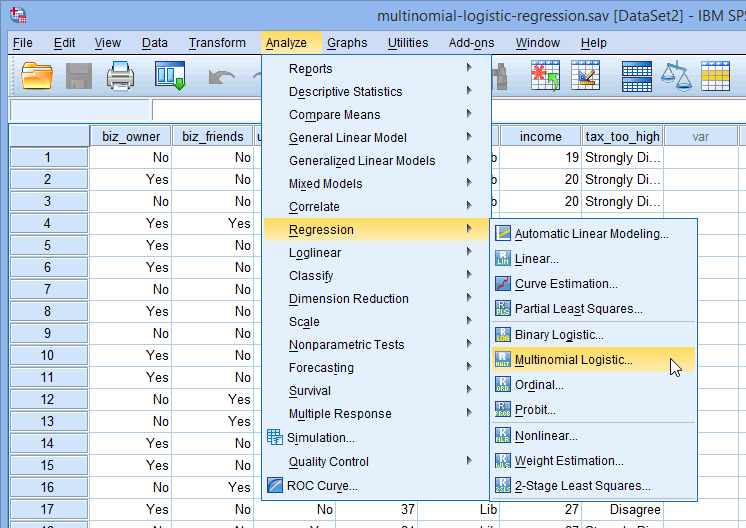
Task: Expand the Descriptive Statistics submenu
Action: pos(345,92)
